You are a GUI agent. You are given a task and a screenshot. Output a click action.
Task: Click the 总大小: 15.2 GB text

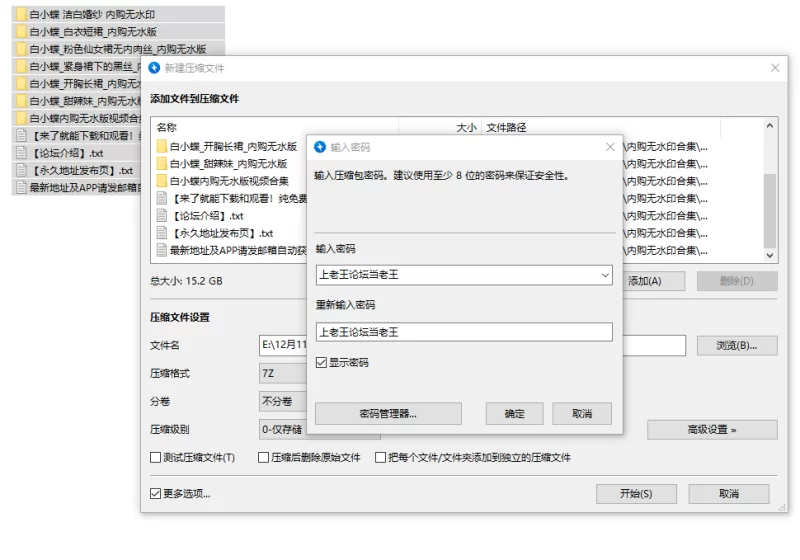coord(186,281)
